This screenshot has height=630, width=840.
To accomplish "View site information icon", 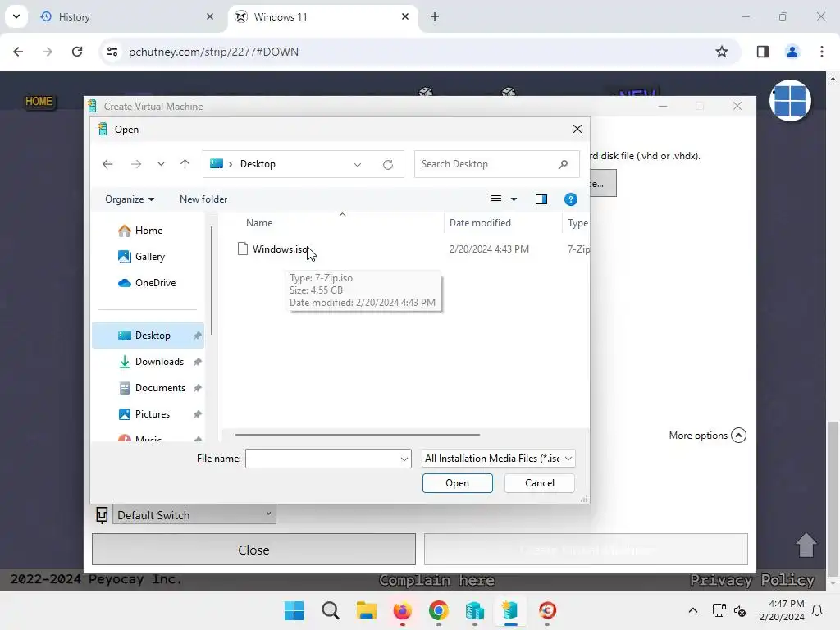I will point(112,52).
